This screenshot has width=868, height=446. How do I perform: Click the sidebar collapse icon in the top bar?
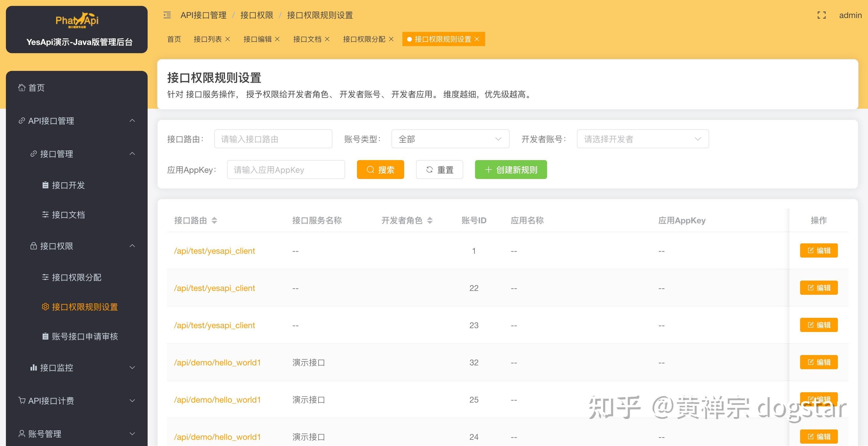[167, 15]
